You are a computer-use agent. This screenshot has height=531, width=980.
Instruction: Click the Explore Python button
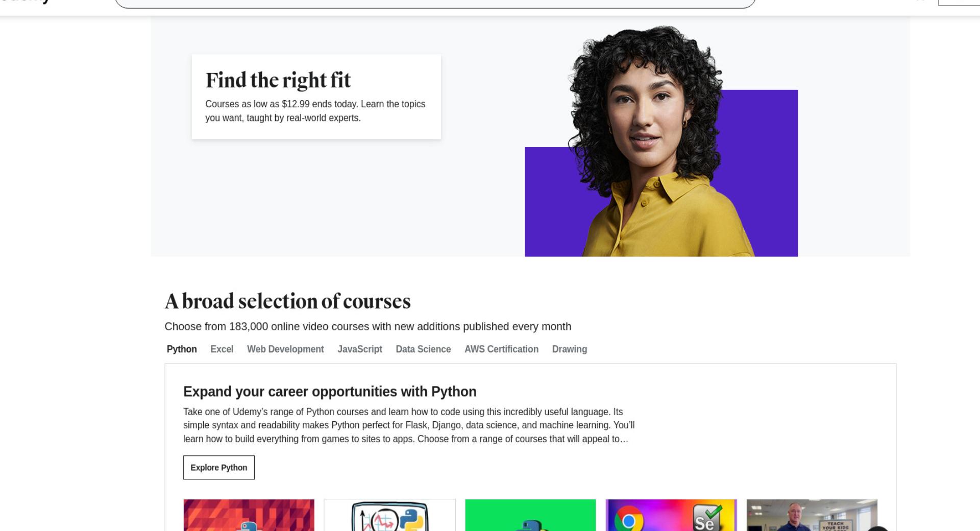(x=219, y=468)
